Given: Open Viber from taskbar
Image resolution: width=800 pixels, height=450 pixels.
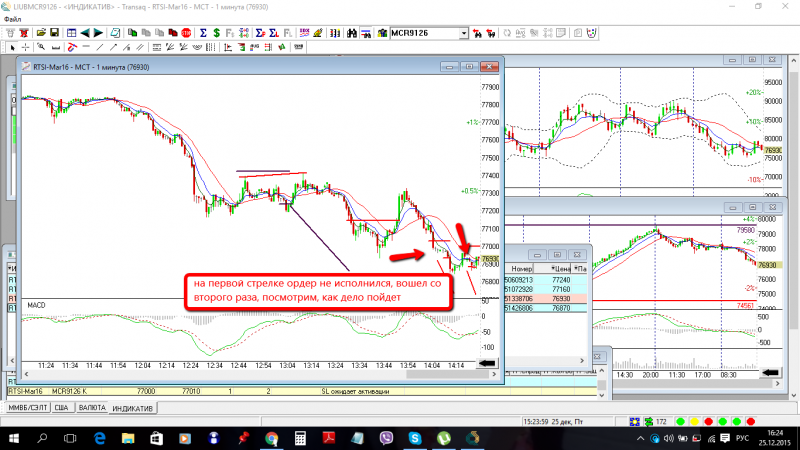Looking at the screenshot, I should (386, 438).
